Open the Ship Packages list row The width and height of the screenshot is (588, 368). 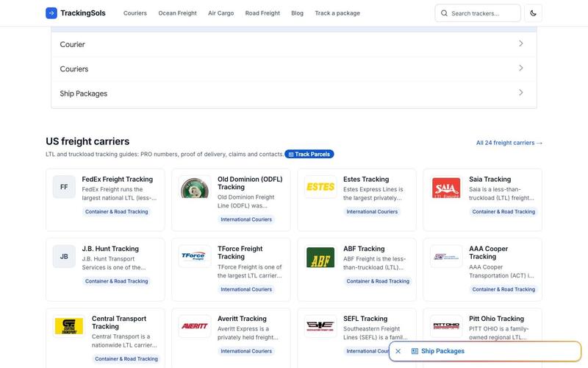[x=294, y=93]
